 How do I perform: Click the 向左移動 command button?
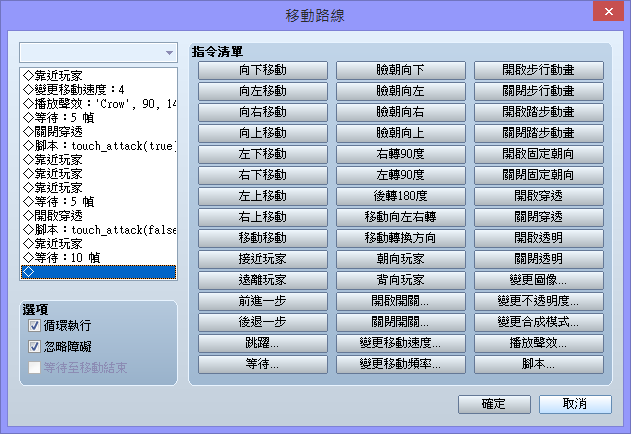tap(262, 91)
